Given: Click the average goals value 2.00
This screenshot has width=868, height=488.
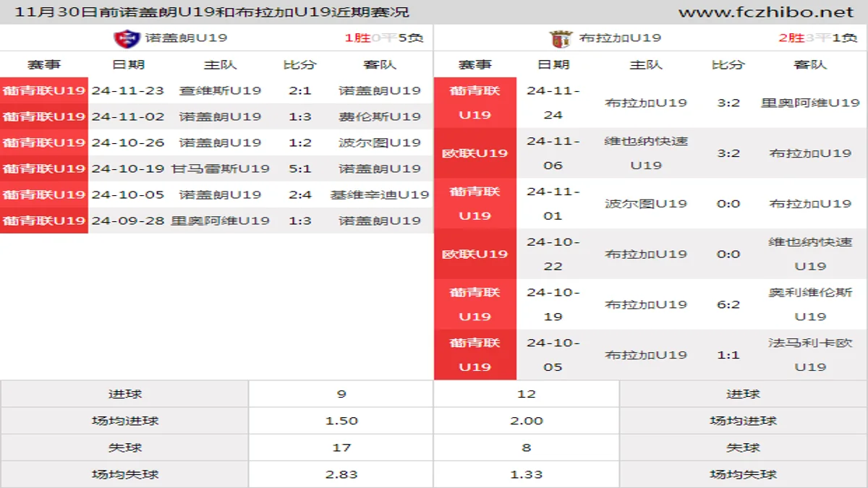Looking at the screenshot, I should 527,421.
